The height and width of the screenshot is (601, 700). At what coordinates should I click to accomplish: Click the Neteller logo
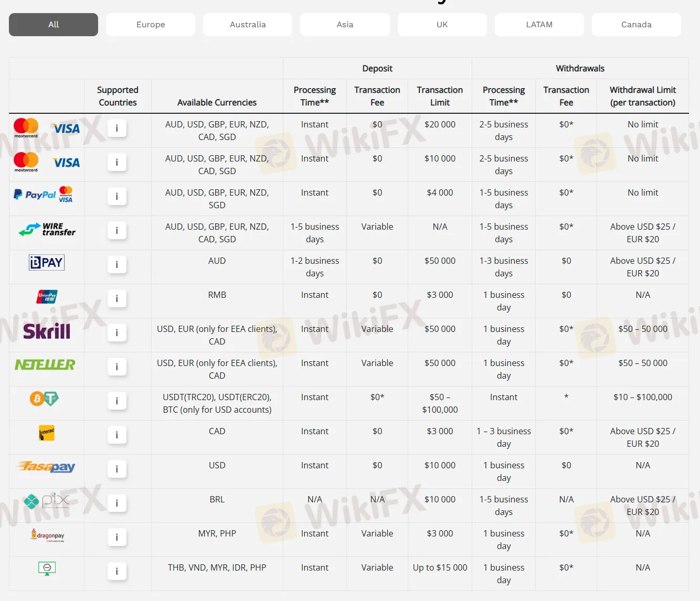pos(46,364)
